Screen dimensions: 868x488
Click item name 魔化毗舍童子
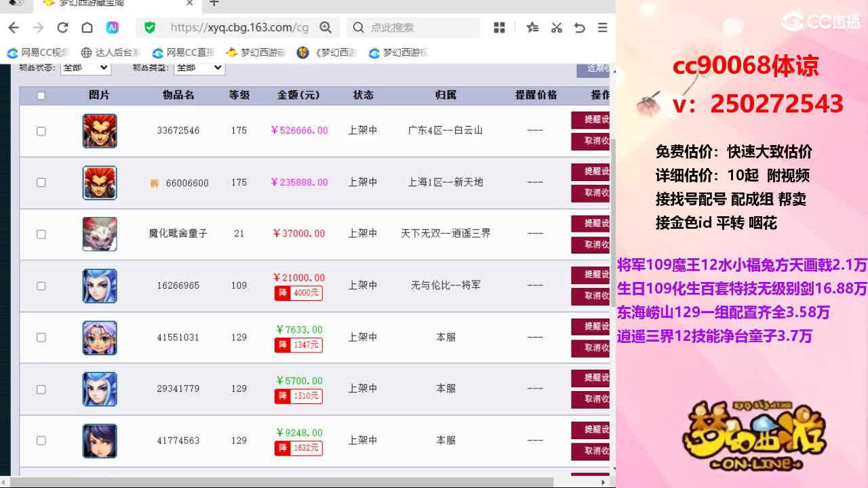click(178, 233)
